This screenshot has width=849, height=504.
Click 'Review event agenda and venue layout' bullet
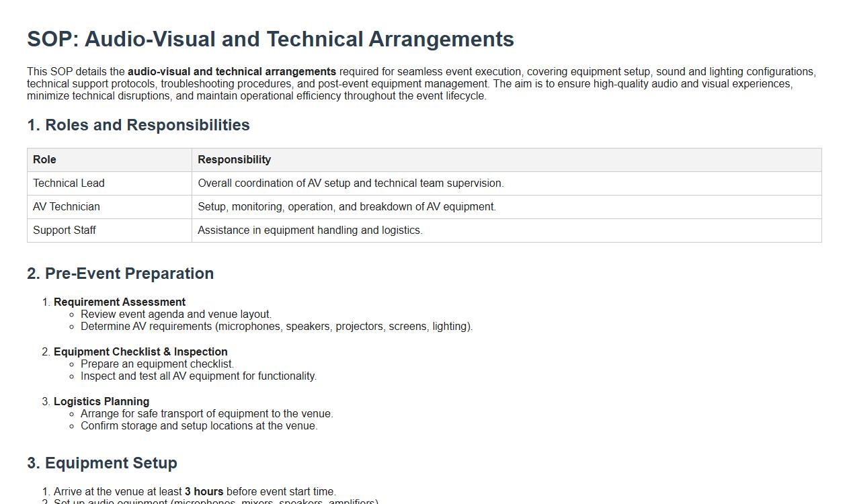[176, 314]
